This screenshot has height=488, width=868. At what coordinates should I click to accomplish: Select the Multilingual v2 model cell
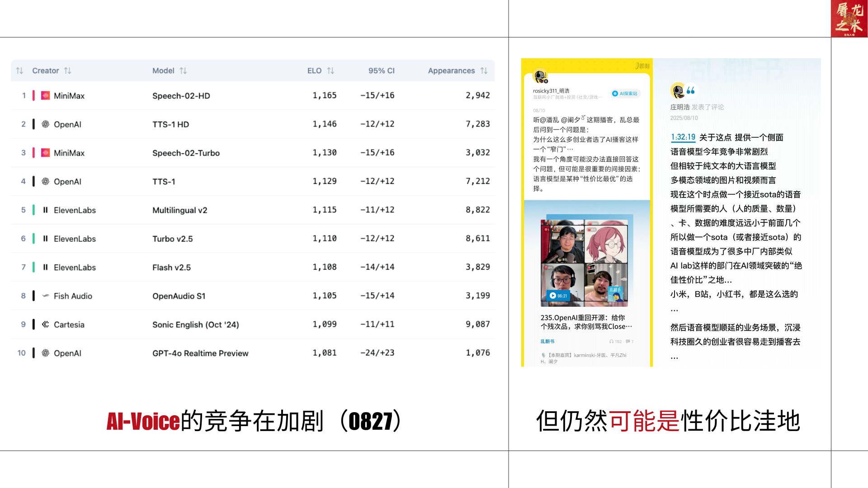click(179, 210)
